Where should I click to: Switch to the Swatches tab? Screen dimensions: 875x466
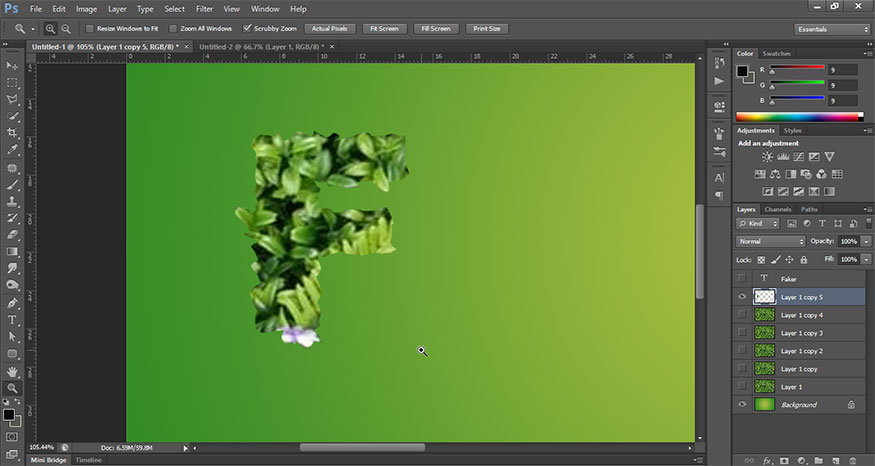point(777,54)
